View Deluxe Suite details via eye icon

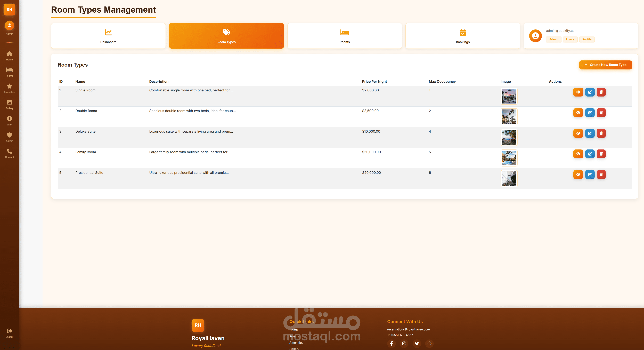click(578, 133)
